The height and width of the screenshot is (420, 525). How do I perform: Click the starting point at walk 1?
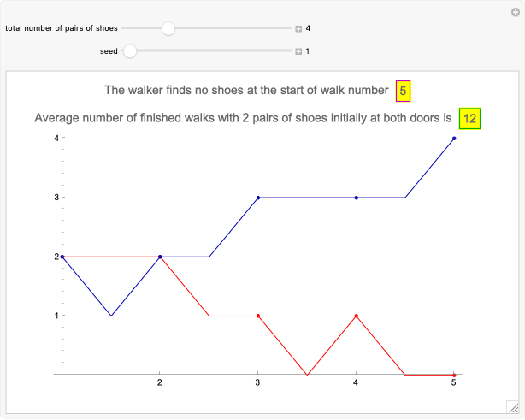pos(62,257)
